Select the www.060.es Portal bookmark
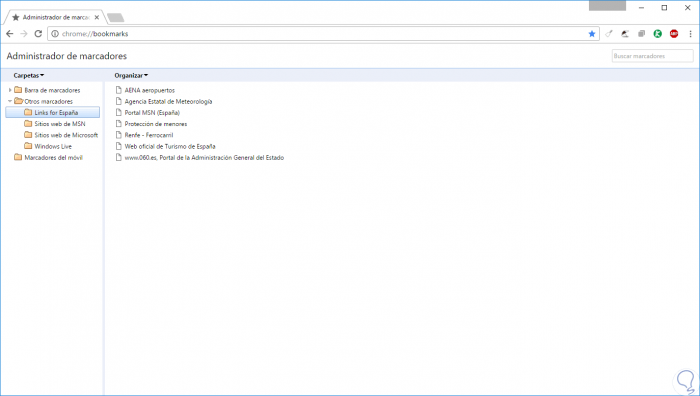 pyautogui.click(x=204, y=157)
